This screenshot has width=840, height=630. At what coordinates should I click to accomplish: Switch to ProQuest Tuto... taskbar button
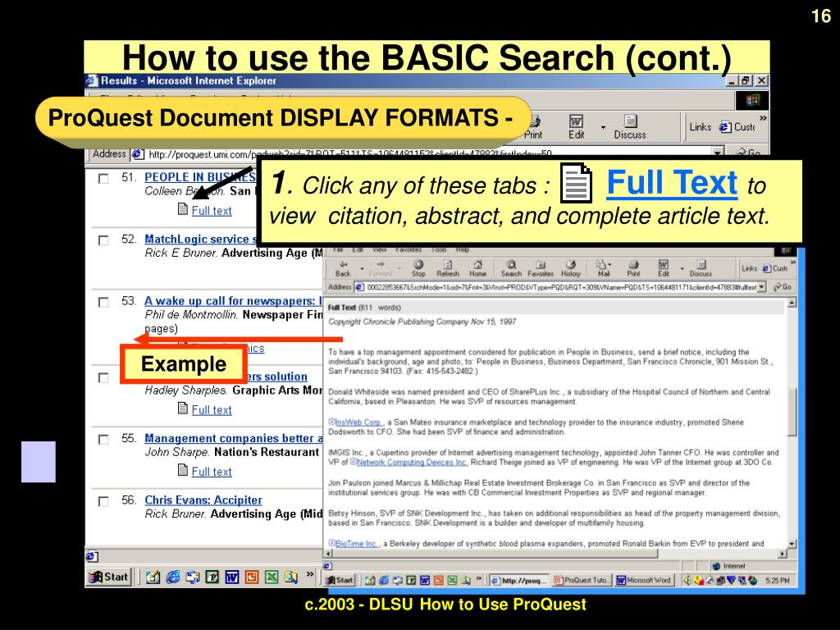coord(582,580)
